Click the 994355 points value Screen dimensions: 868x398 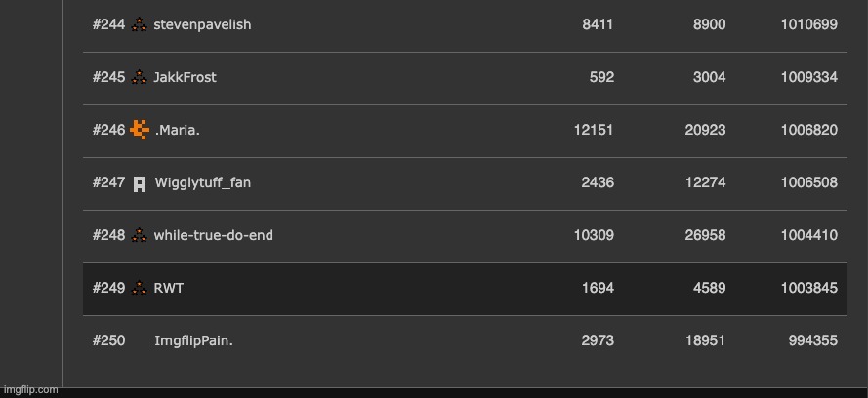coord(812,341)
